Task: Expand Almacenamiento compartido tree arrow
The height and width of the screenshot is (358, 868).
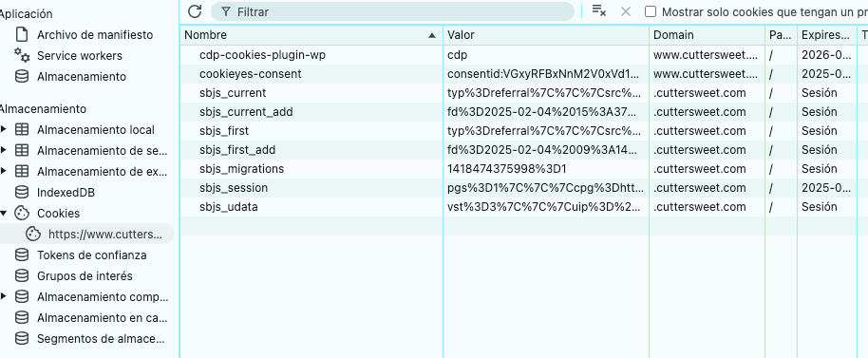Action: click(4, 296)
